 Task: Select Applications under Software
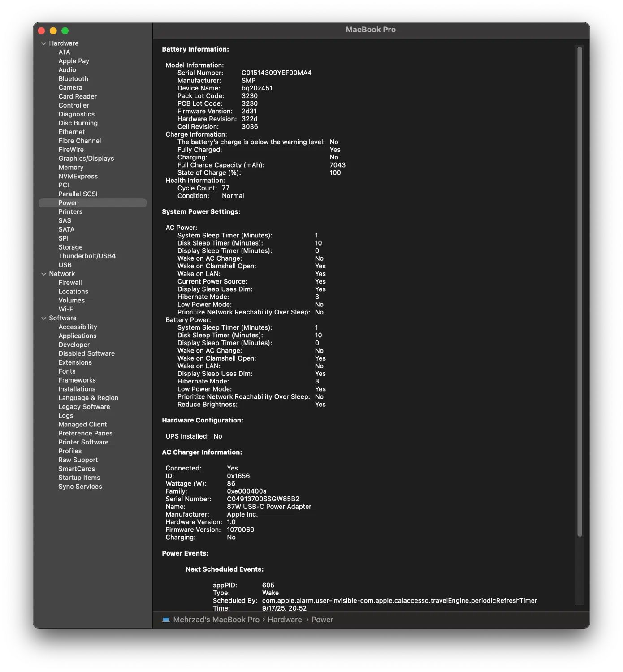click(78, 336)
